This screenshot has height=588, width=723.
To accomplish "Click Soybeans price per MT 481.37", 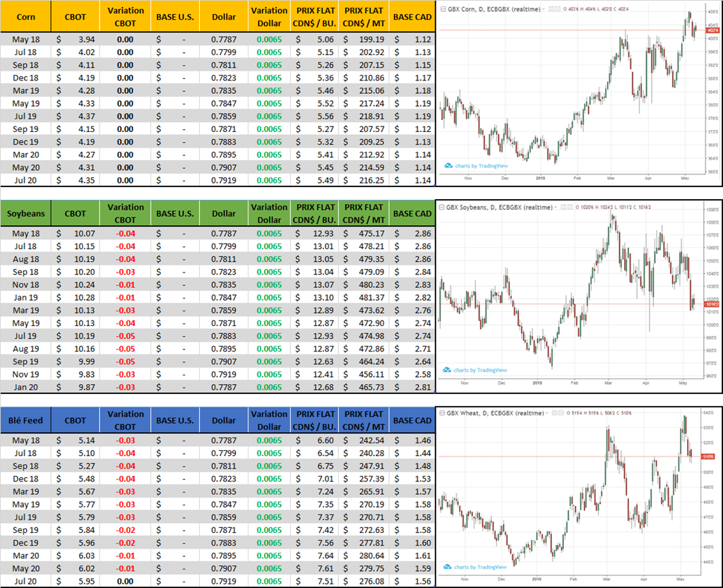I will click(x=371, y=298).
